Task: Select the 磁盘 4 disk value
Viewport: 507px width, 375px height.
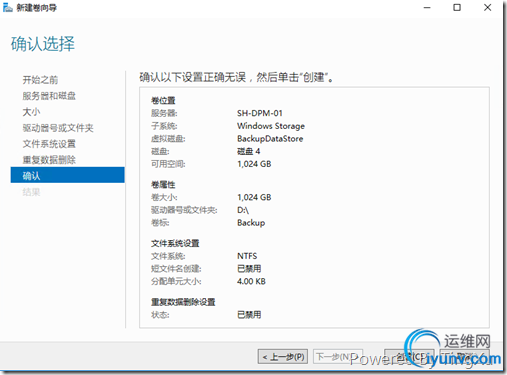Action: (x=248, y=151)
